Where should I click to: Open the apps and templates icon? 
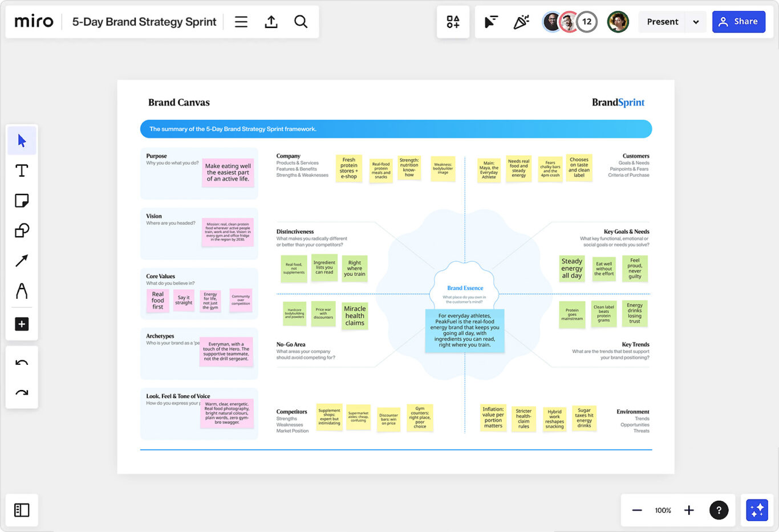coord(453,22)
